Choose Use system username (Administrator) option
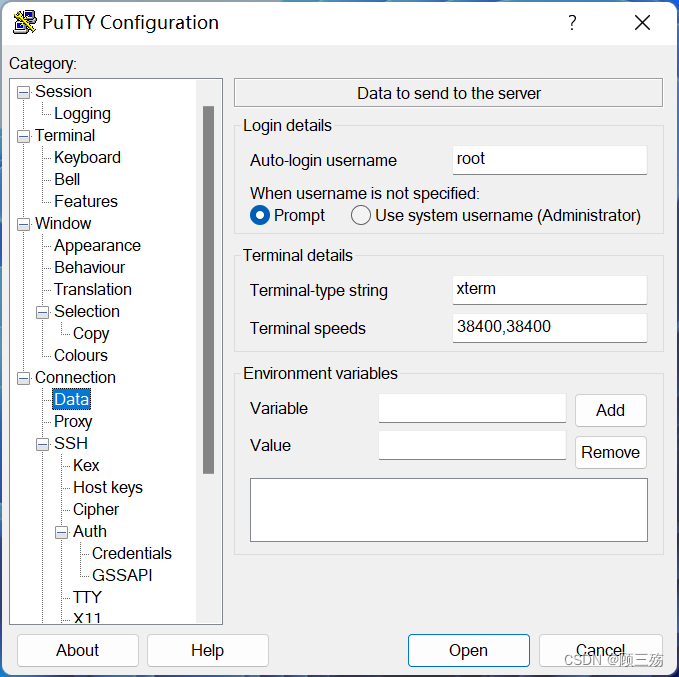 pyautogui.click(x=361, y=215)
